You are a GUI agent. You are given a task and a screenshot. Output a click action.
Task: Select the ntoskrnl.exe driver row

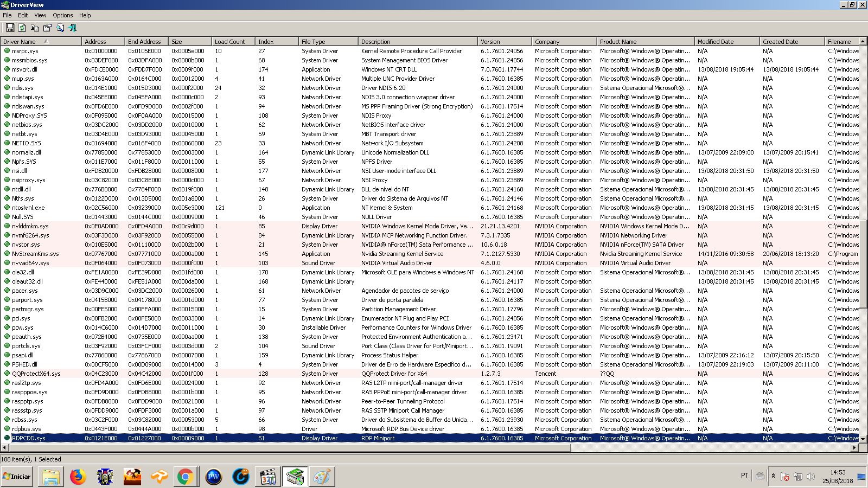click(430, 208)
